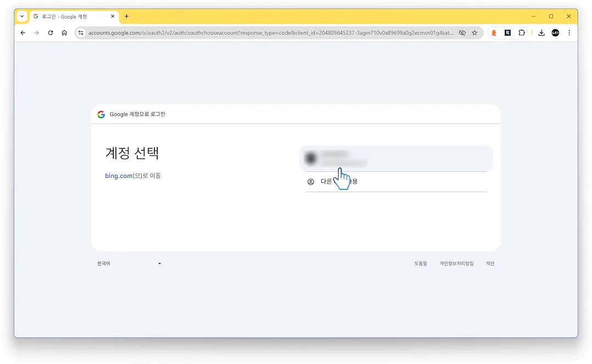
Task: Click the R extension icon
Action: click(507, 32)
